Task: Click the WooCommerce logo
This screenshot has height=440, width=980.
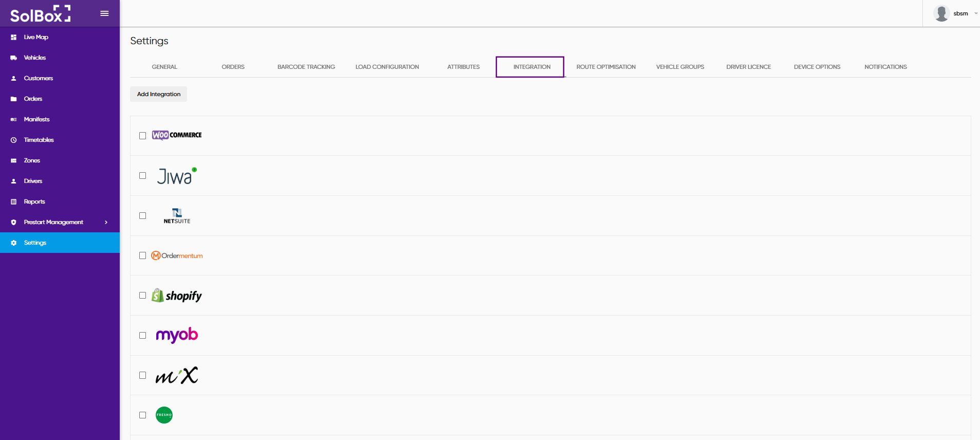Action: point(177,135)
